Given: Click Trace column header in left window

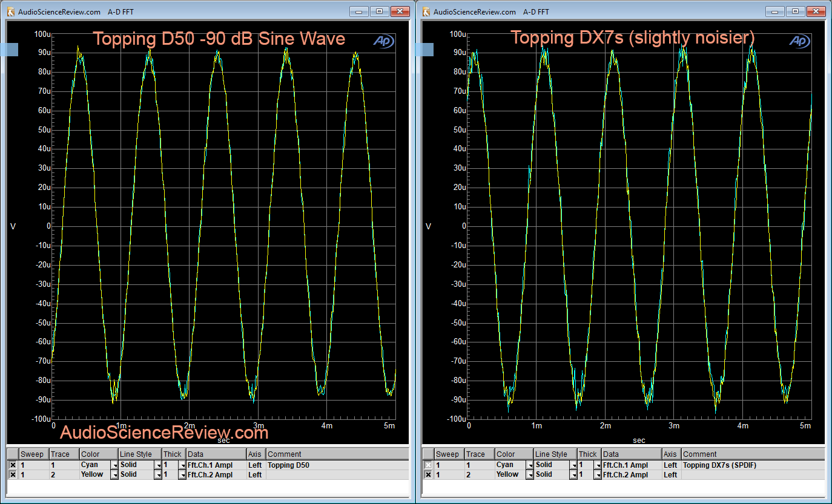Looking at the screenshot, I should (x=64, y=454).
